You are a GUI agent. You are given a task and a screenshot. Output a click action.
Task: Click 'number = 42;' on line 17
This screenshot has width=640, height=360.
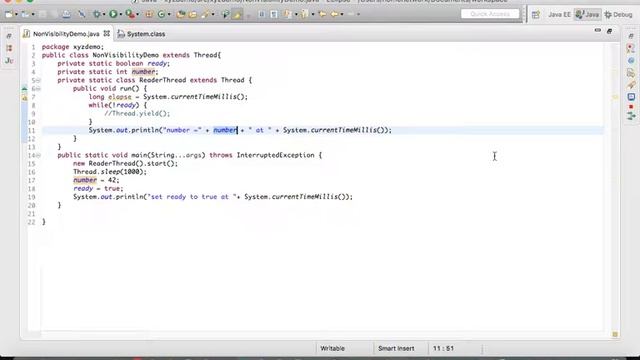tap(96, 180)
